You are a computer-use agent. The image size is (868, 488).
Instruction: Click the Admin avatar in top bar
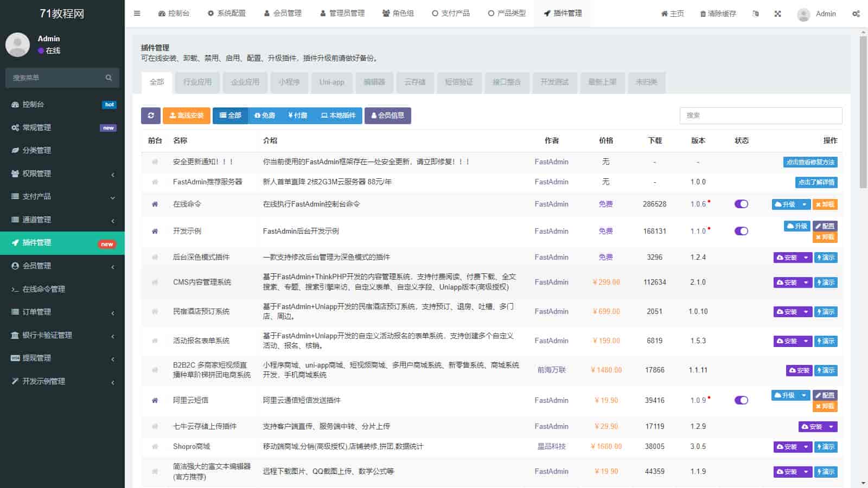(803, 14)
